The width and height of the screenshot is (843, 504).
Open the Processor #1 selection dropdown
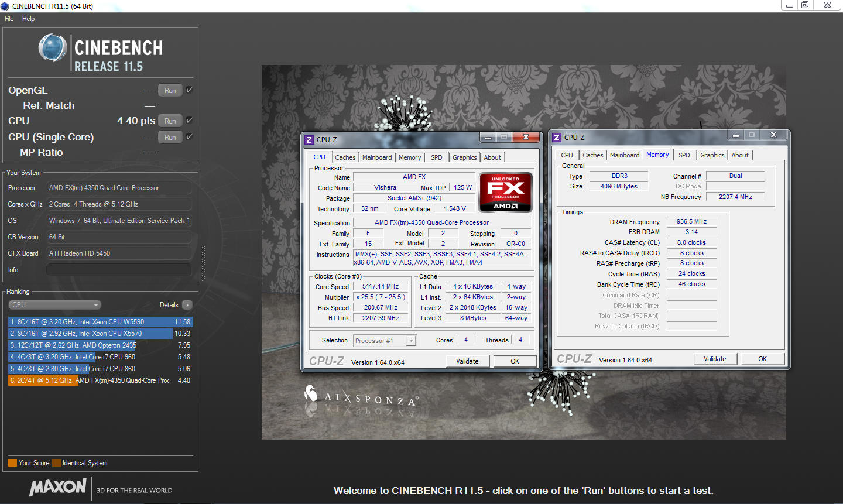(x=385, y=341)
